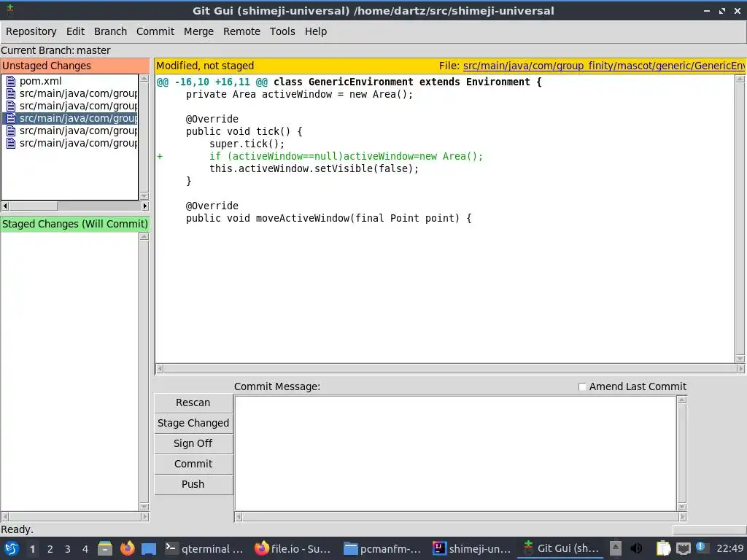Viewport: 747px width, 560px height.
Task: Click the commit message scroll-down arrow
Action: 682,507
